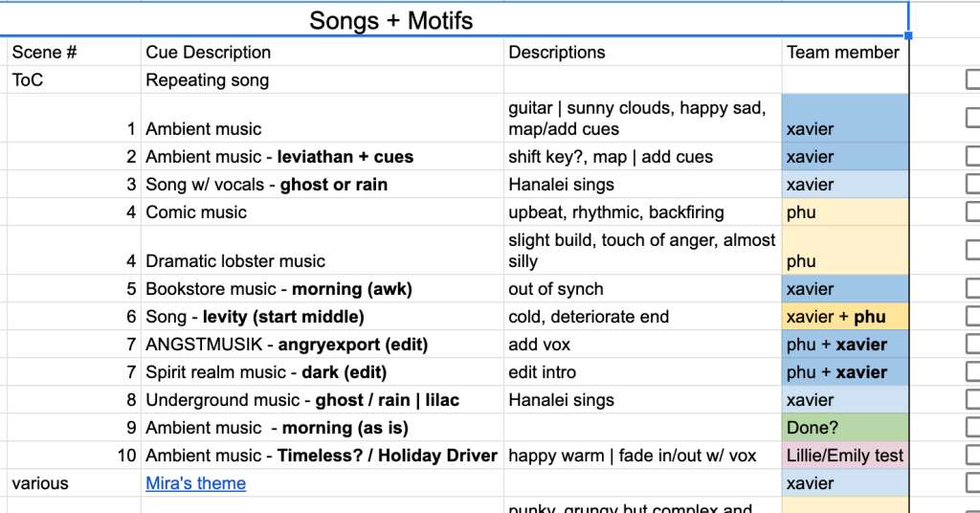Select the Cue Description header cell
Viewport: 980px width, 513px height.
tap(323, 52)
